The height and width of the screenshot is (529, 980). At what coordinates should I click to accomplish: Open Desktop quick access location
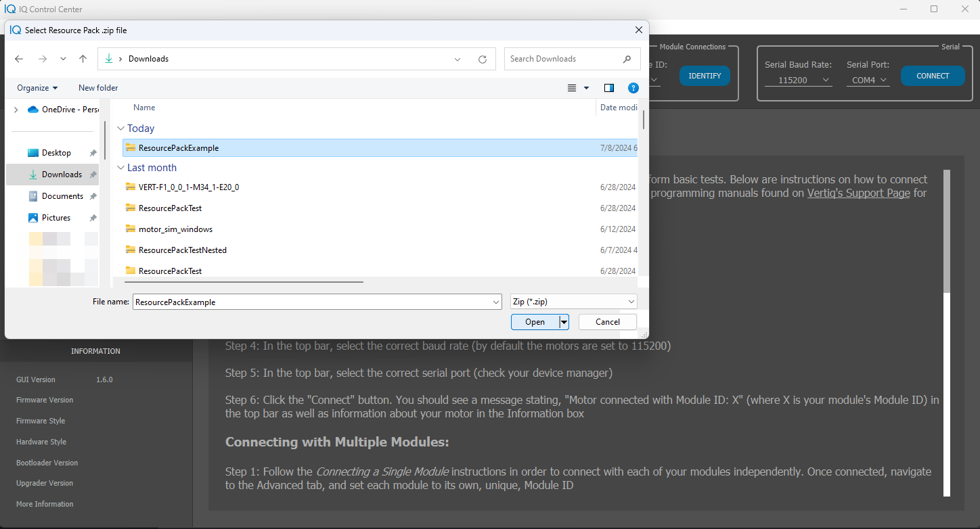coord(56,153)
